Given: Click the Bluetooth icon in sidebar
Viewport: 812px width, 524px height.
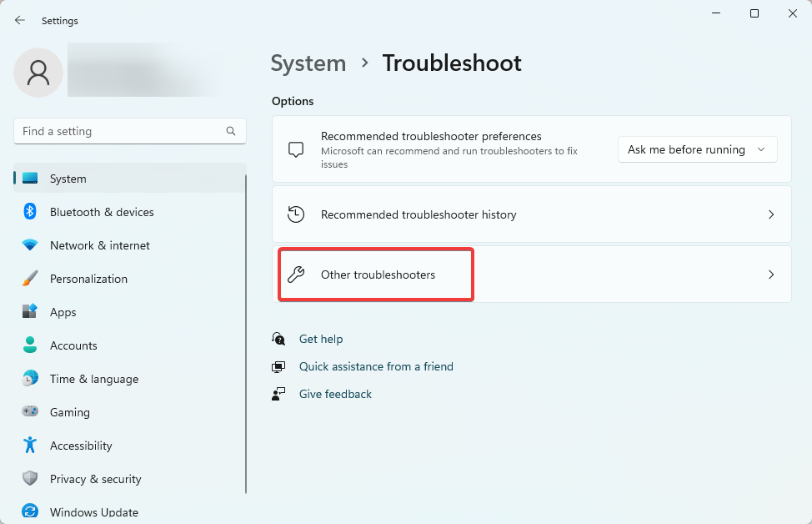Looking at the screenshot, I should (x=30, y=211).
